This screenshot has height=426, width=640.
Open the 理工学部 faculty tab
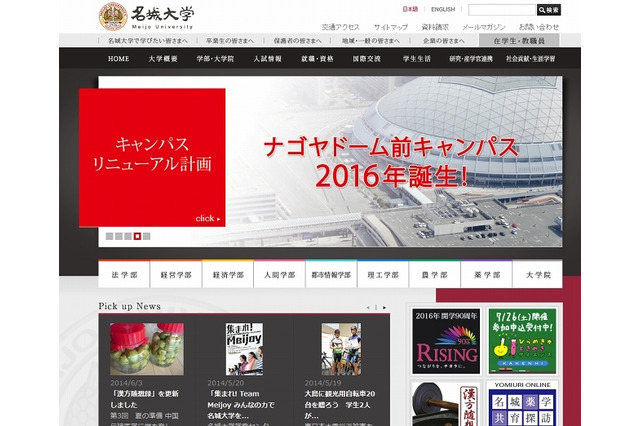(x=383, y=274)
